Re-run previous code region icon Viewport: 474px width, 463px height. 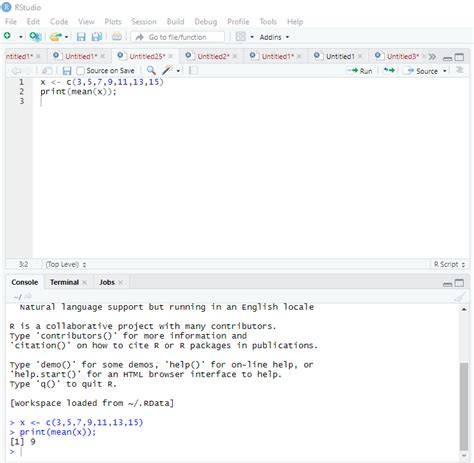coord(389,70)
